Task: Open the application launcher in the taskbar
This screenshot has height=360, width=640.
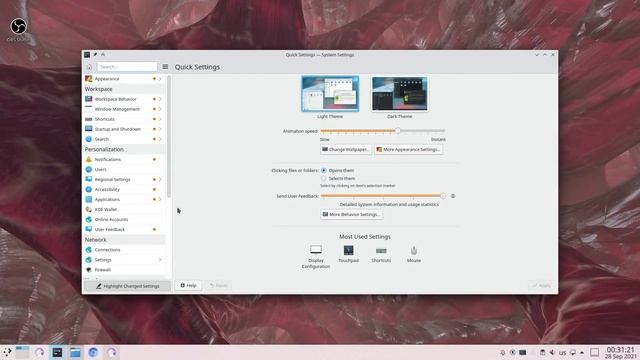Action: (7, 352)
